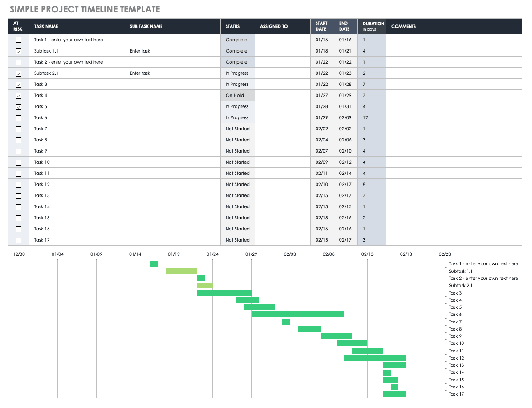Check the At Risk checkbox for Task 1
This screenshot has height=408, width=532.
[18, 40]
